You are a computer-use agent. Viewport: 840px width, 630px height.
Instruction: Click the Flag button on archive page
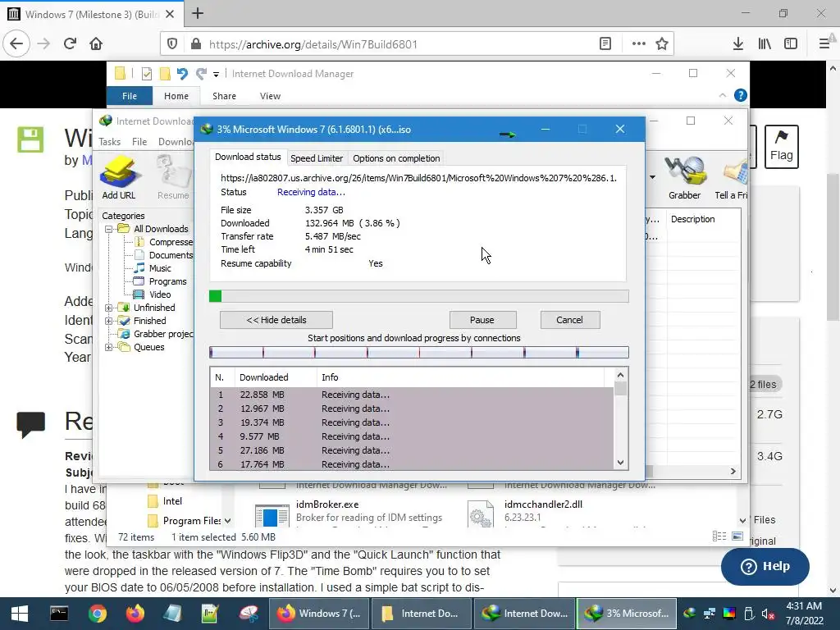pyautogui.click(x=781, y=146)
